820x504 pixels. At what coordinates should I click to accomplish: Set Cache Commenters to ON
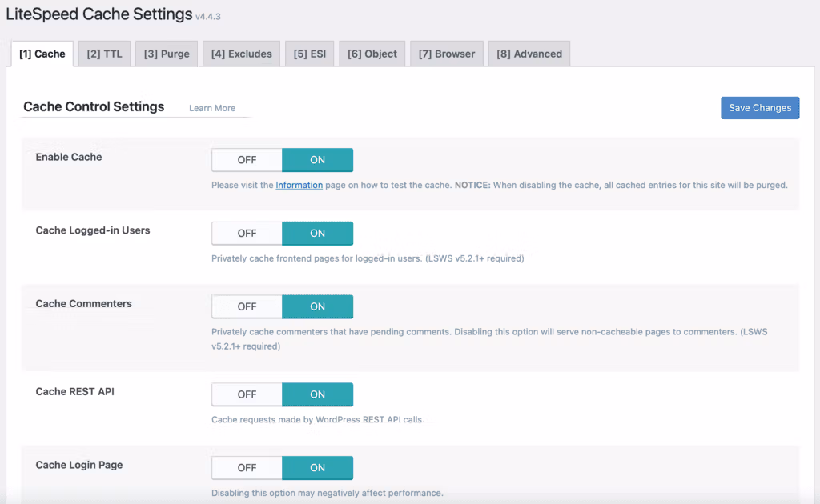317,306
